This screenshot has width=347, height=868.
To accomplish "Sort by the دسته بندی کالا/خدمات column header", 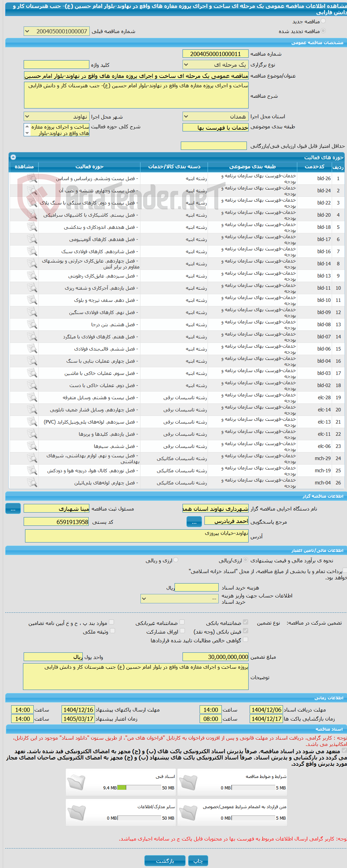I will click(x=174, y=167).
